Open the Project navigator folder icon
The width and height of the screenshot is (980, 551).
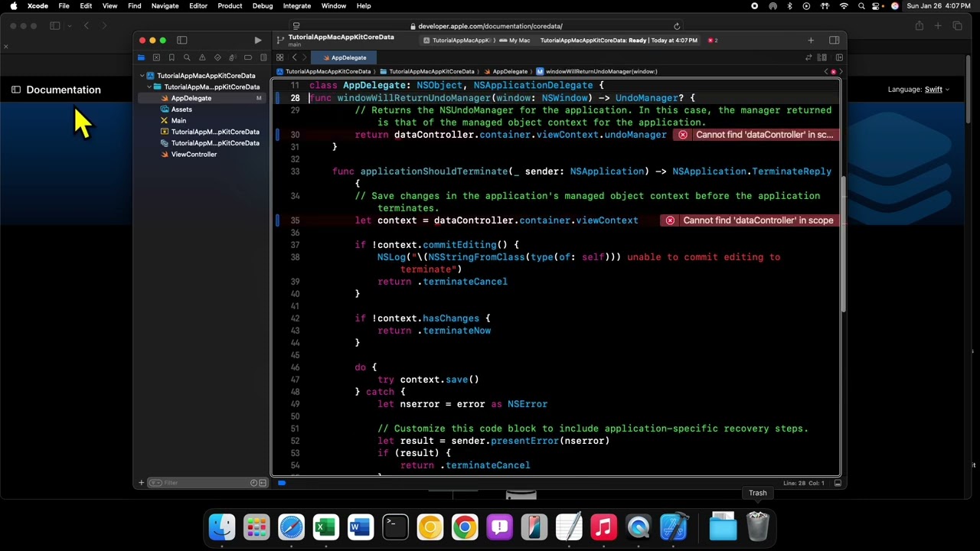[x=141, y=57]
